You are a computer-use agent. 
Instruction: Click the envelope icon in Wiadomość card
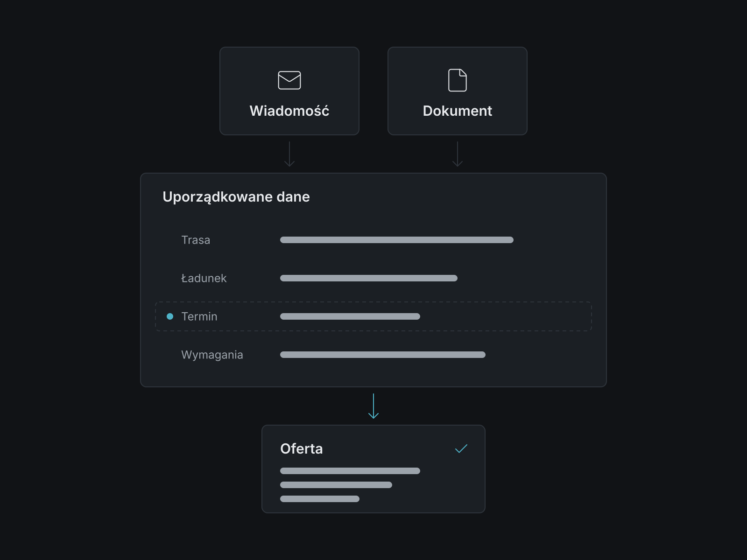pos(289,80)
